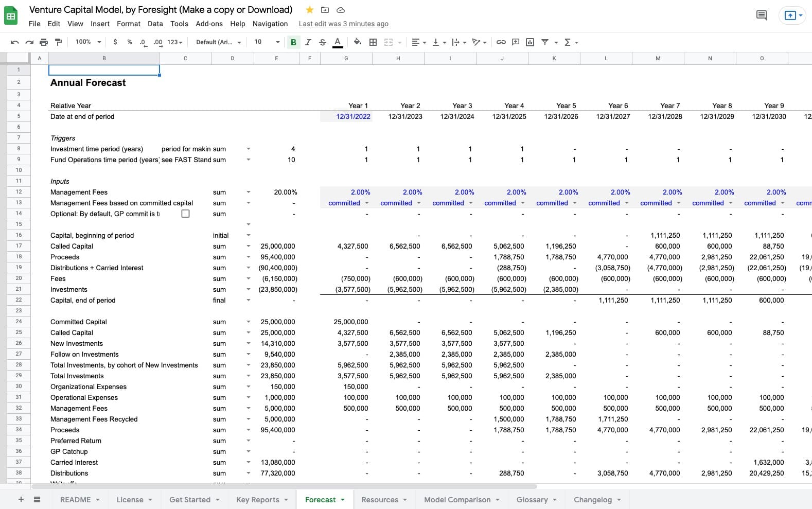Click the insert chart icon
812x509 pixels.
(530, 42)
